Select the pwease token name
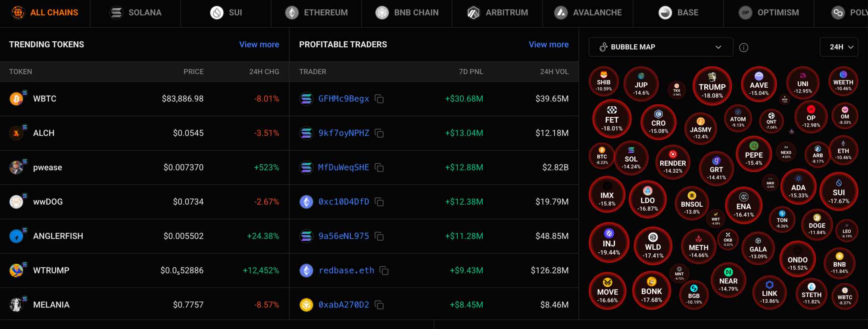Image resolution: width=868 pixels, height=329 pixels. [x=47, y=168]
